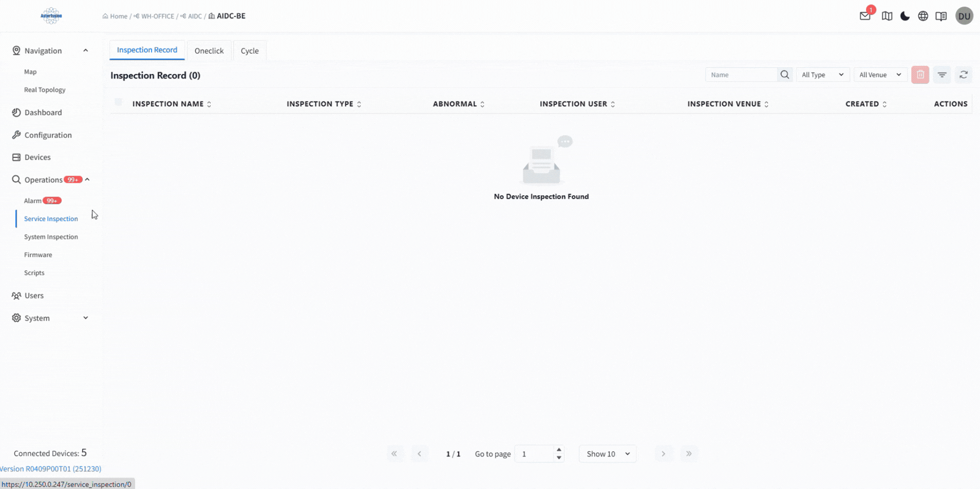Open the language globe icon

click(x=923, y=16)
